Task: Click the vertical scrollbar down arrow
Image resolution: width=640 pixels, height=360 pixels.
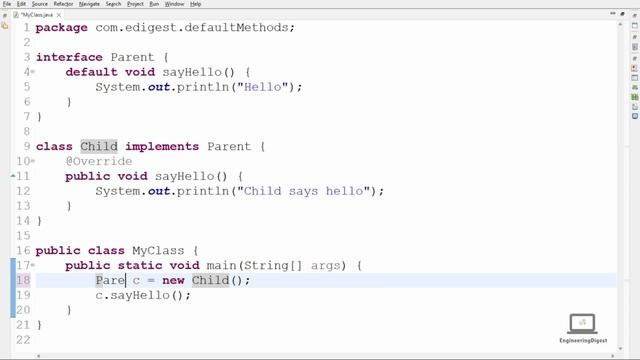Action: (620, 349)
